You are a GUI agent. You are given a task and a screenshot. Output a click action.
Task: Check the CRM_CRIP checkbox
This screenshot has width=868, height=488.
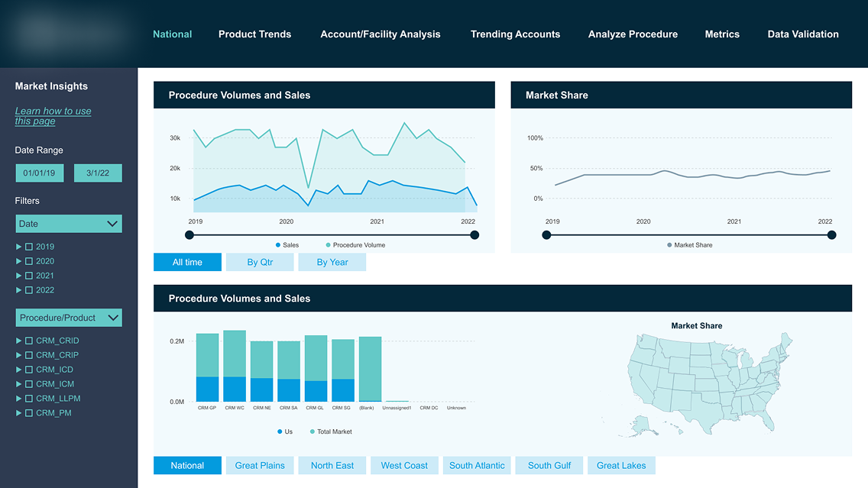pyautogui.click(x=29, y=355)
